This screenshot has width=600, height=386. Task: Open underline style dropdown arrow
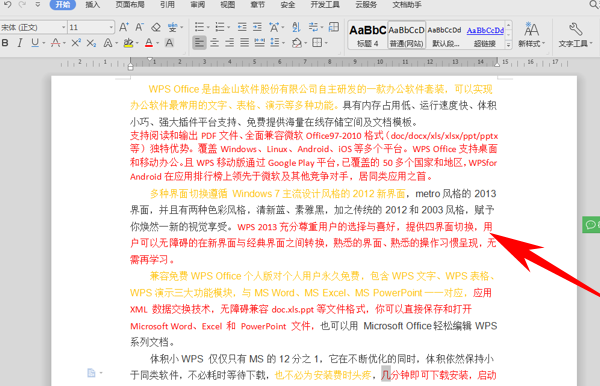(x=44, y=43)
